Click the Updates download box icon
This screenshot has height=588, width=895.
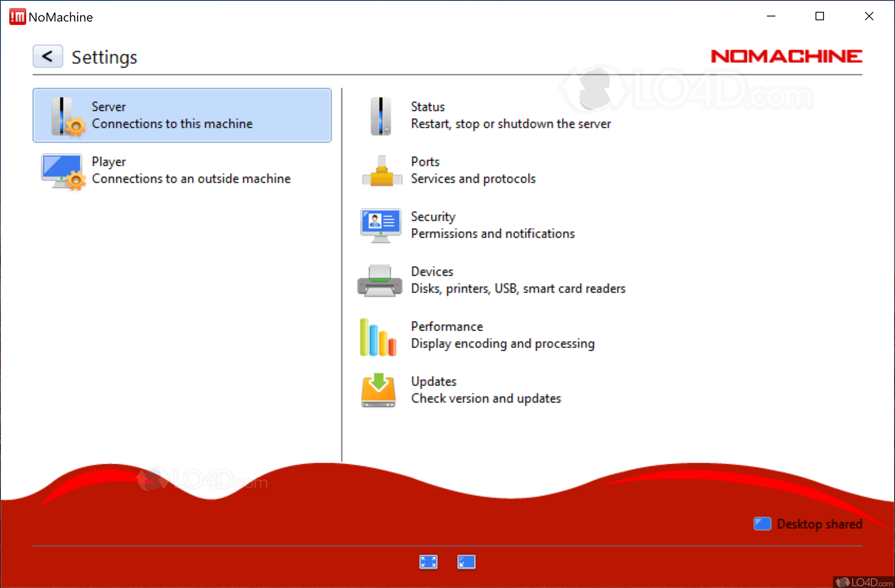coord(378,390)
